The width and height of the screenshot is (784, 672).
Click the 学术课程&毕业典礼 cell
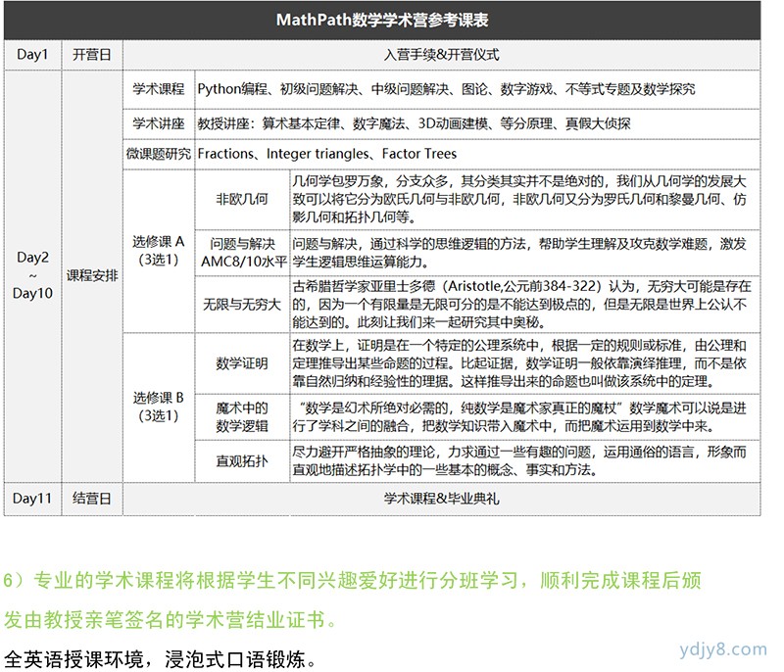point(442,499)
